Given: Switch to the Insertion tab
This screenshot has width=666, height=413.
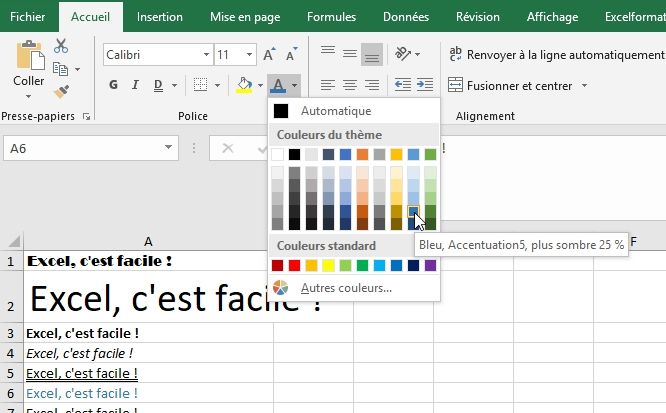Looking at the screenshot, I should pyautogui.click(x=160, y=17).
